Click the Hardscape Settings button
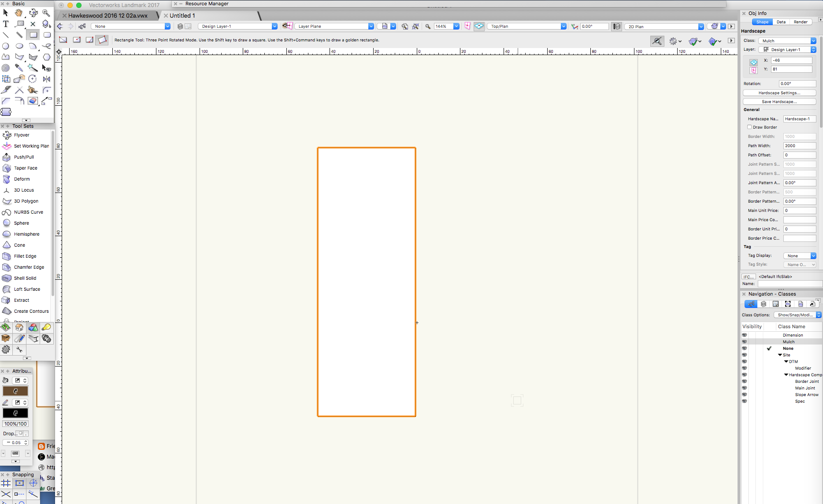 [x=779, y=93]
